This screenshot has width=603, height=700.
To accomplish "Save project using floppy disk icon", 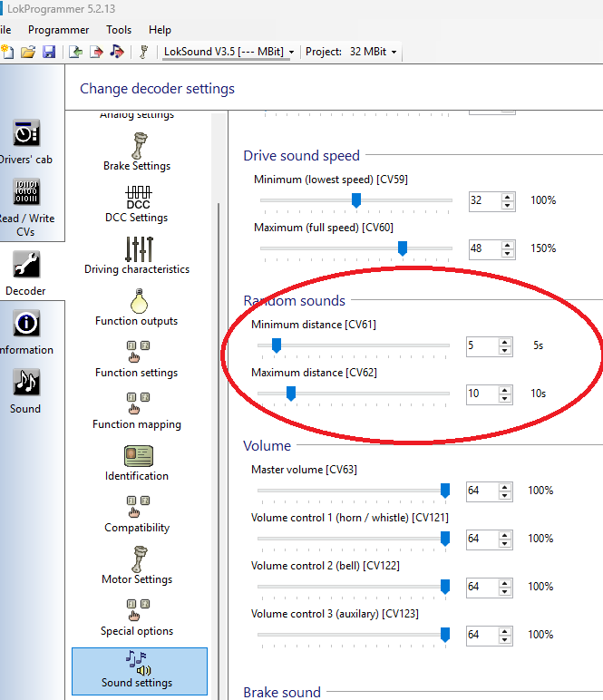I will coord(48,52).
